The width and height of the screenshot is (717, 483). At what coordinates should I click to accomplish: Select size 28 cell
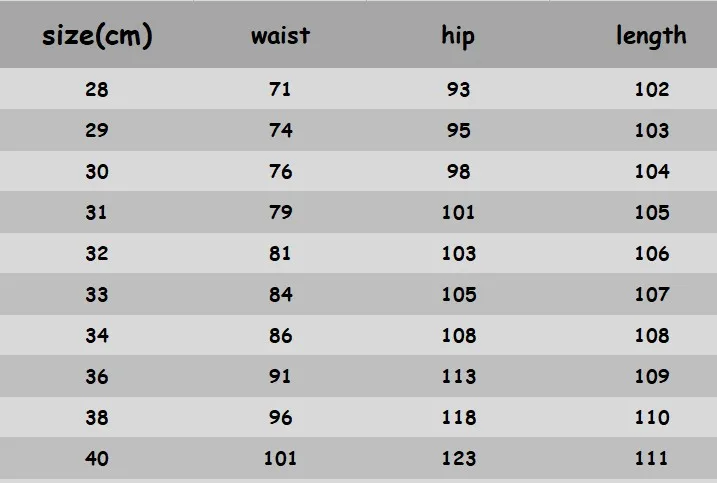(96, 89)
